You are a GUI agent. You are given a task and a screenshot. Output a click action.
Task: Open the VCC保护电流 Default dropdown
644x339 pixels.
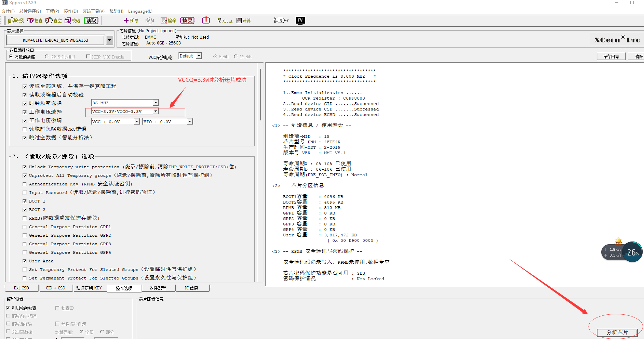[x=199, y=56]
